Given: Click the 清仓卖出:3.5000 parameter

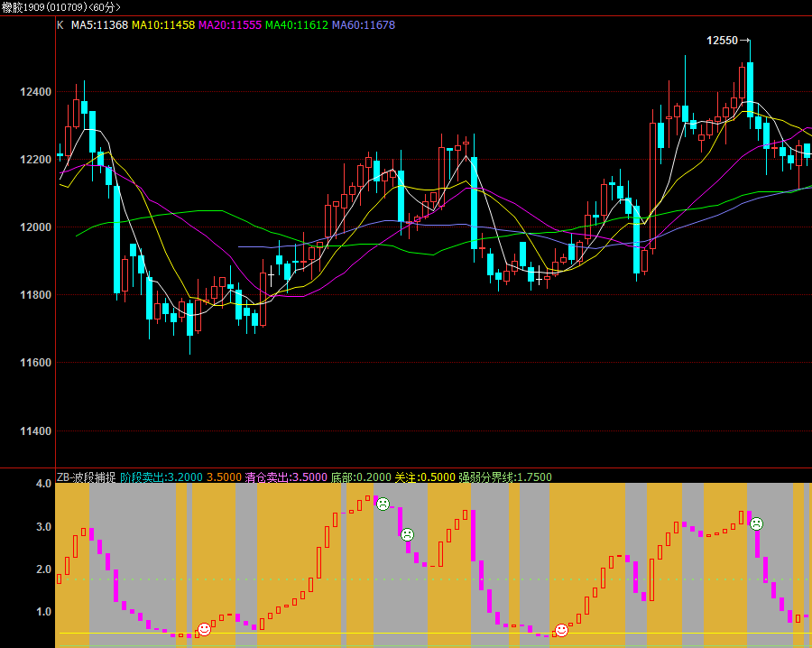Looking at the screenshot, I should [286, 477].
